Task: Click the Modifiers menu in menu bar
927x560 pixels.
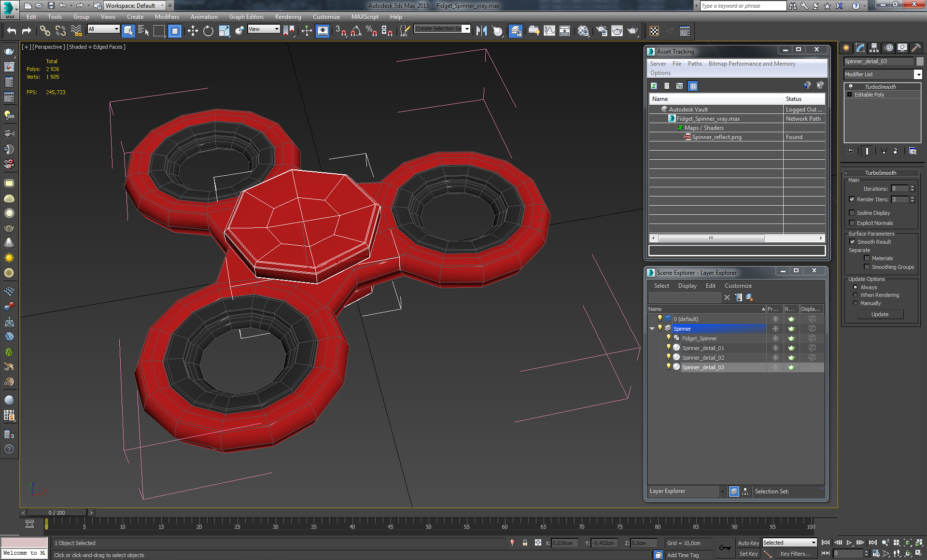Action: [167, 16]
